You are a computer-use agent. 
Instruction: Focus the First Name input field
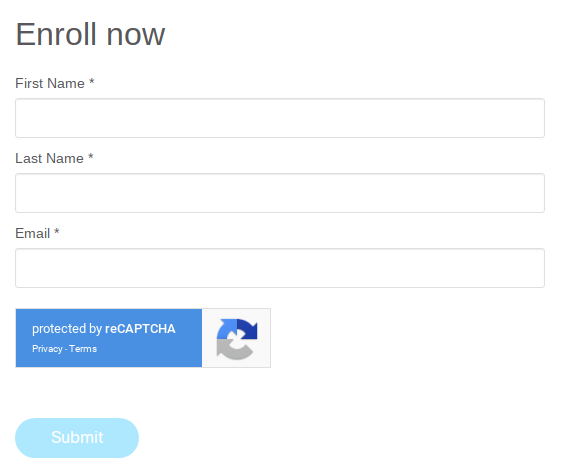280,118
